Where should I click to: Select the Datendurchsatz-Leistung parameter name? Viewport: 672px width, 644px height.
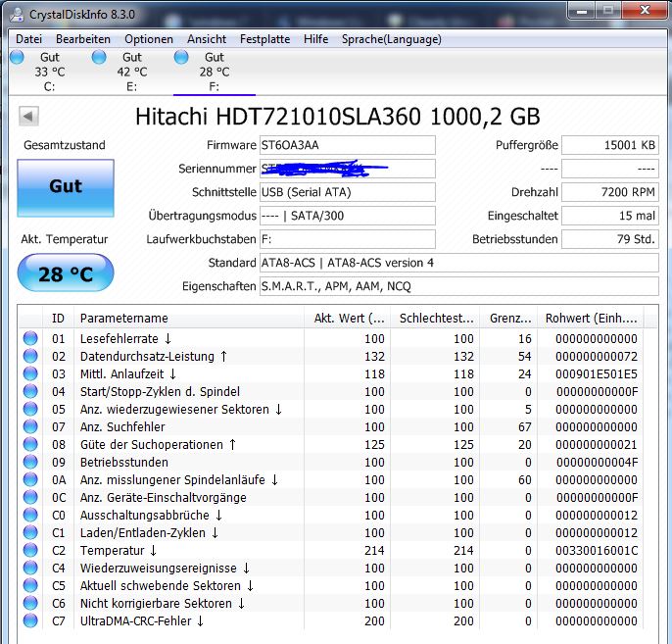(x=154, y=356)
